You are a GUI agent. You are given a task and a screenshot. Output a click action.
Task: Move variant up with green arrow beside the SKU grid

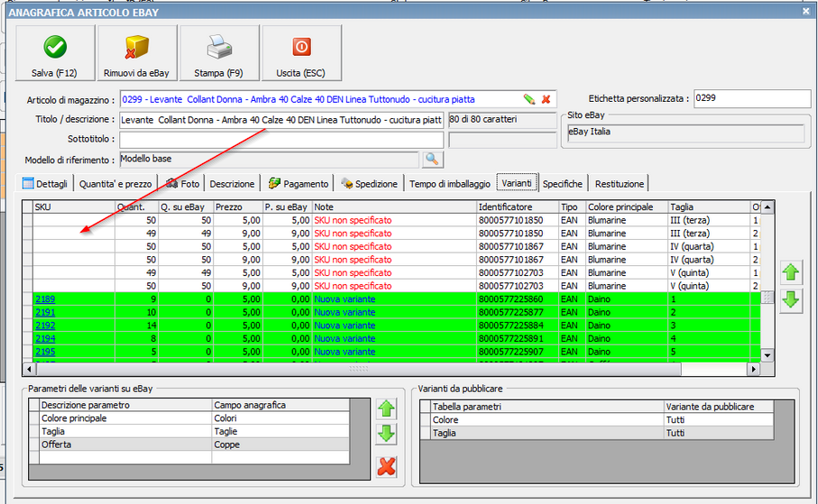(791, 272)
